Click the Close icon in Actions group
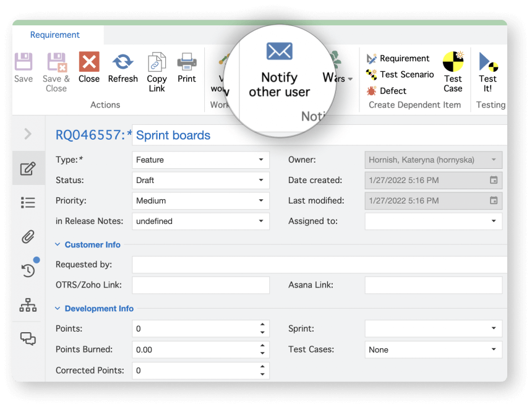The image size is (532, 407). [89, 62]
